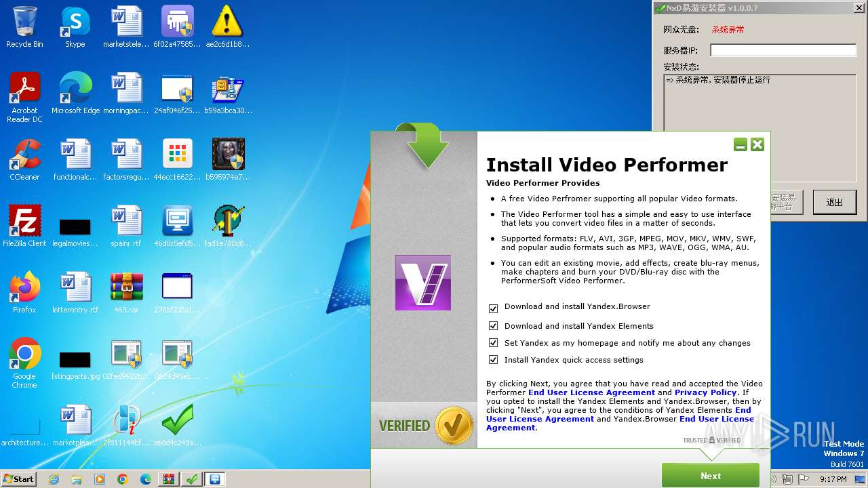Select the a68d4c243a green checkmark icon
The height and width of the screenshot is (488, 868).
coord(177,426)
